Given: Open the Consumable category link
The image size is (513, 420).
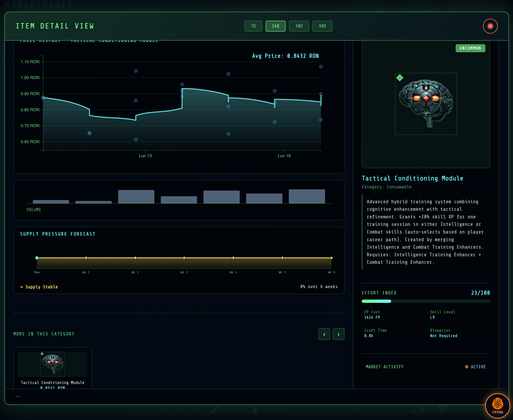Looking at the screenshot, I should point(399,187).
